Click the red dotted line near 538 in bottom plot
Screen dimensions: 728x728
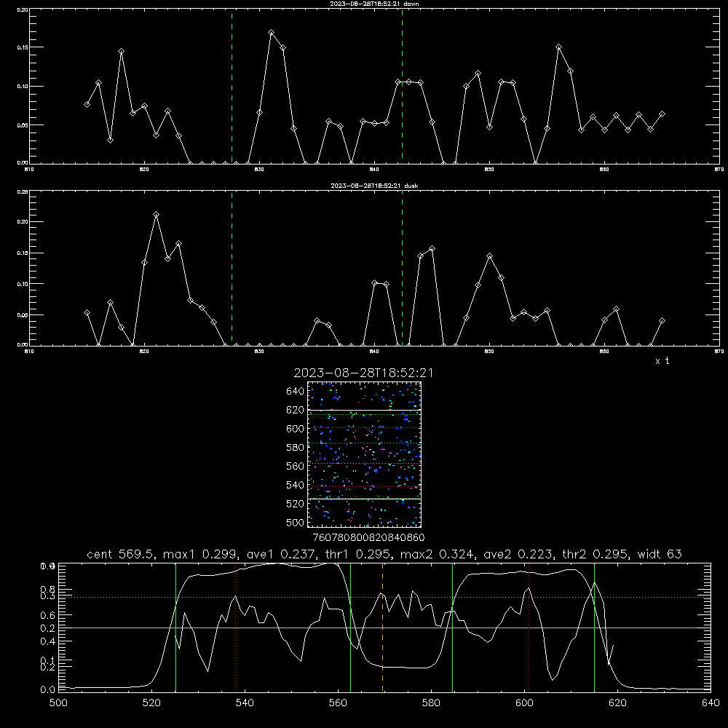pos(235,628)
